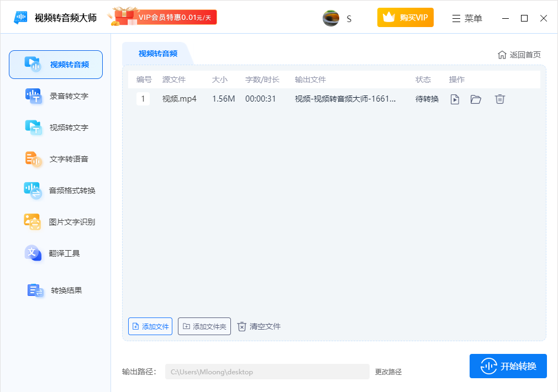Close the application window
This screenshot has height=392, width=558.
[x=544, y=18]
